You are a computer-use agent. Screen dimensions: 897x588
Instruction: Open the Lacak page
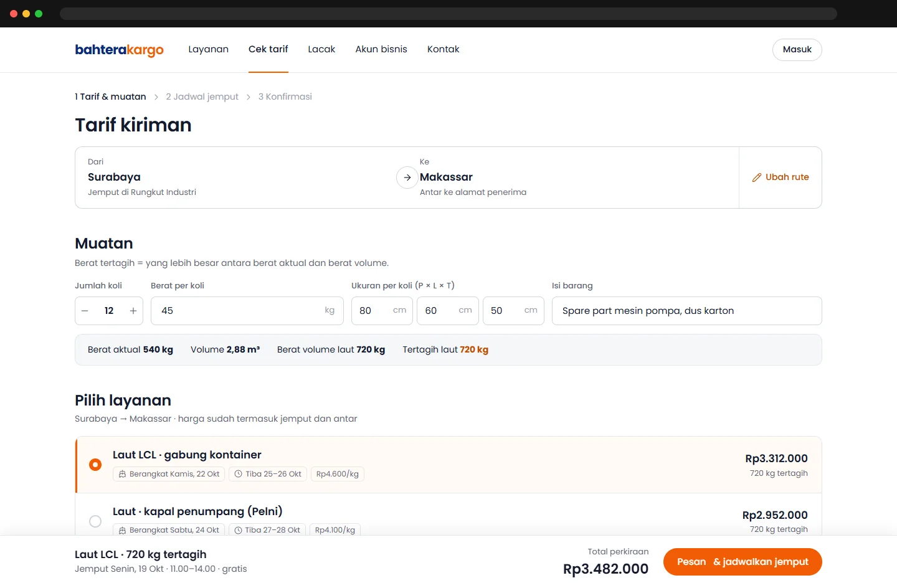tap(321, 49)
